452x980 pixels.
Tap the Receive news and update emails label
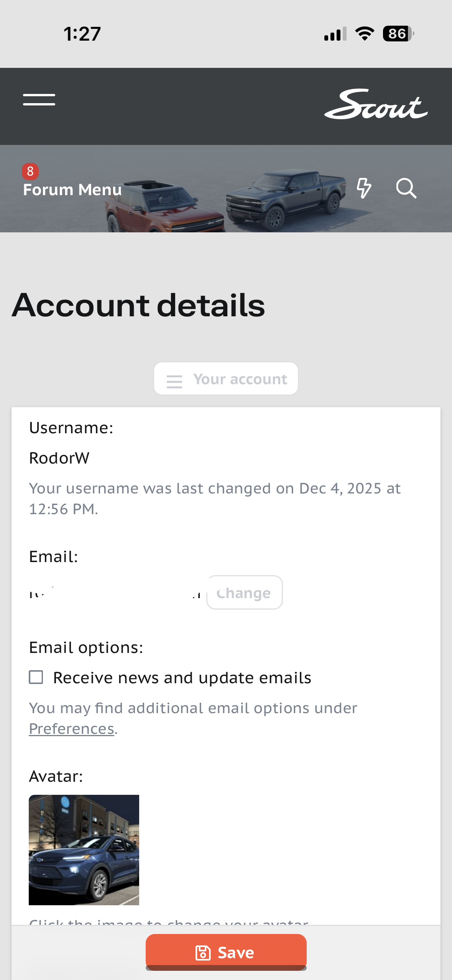point(182,678)
